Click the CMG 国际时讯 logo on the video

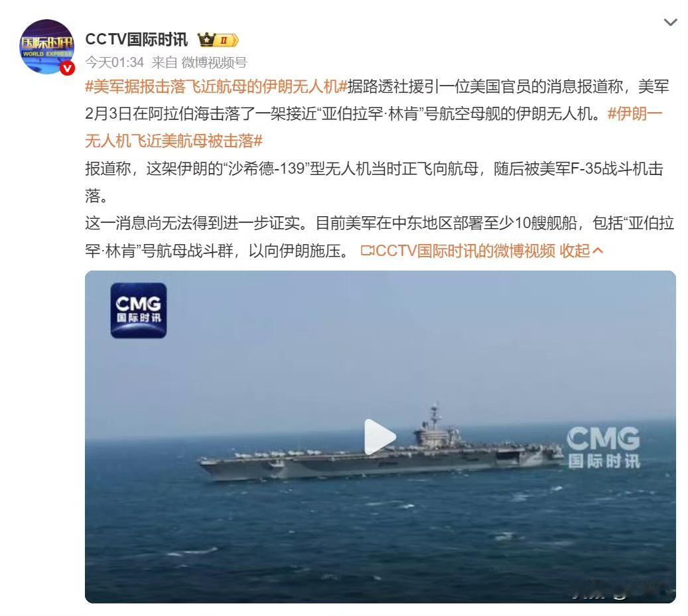138,310
